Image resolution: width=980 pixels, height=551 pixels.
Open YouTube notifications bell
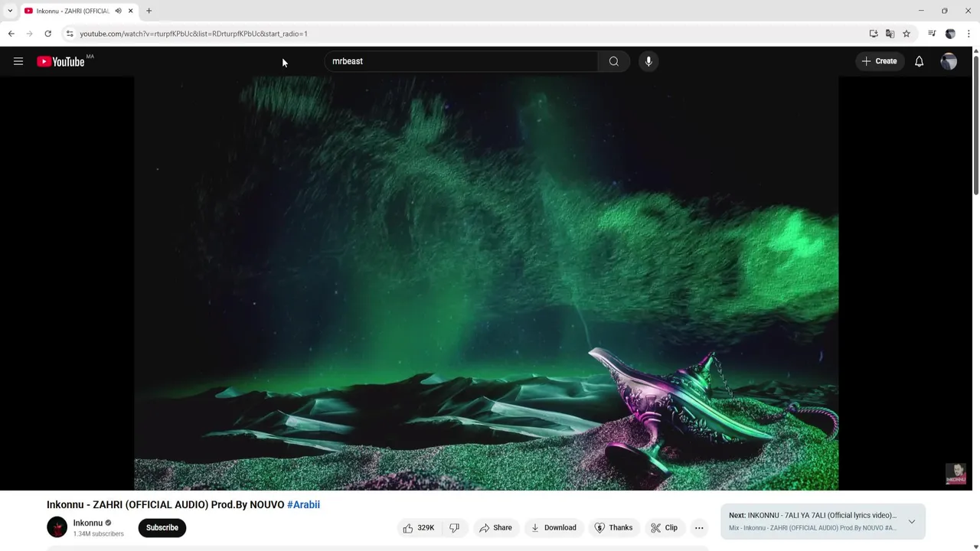click(x=919, y=61)
